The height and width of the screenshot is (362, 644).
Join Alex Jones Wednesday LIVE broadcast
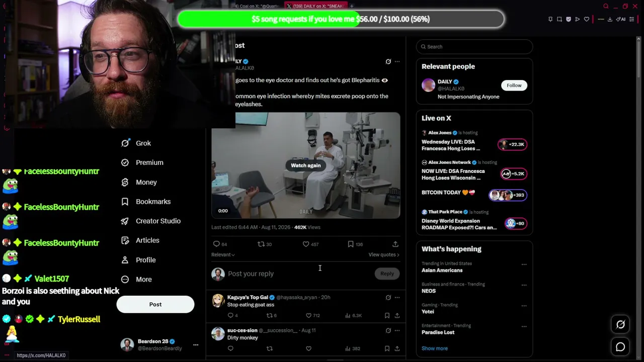click(474, 141)
